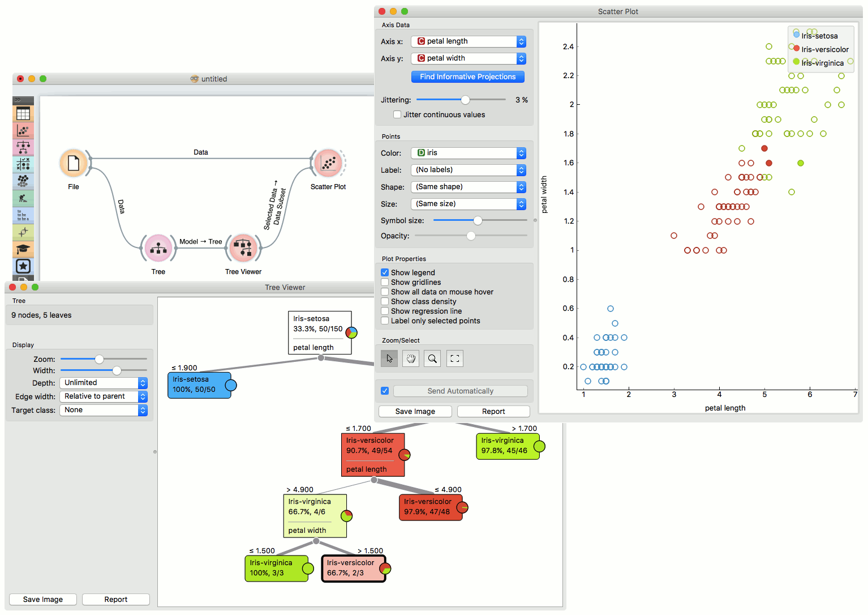Open the Data table category in sidebar
The height and width of the screenshot is (615, 868).
(23, 114)
